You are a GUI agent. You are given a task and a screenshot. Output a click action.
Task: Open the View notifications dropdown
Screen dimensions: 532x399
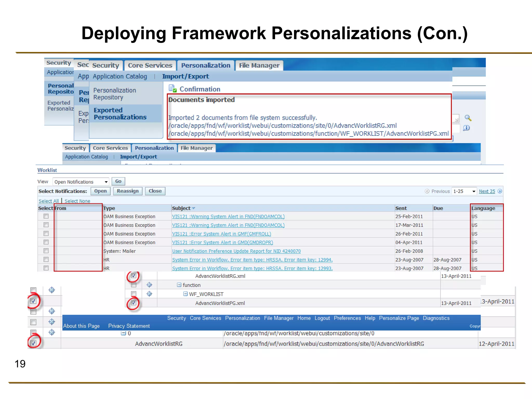[x=81, y=182]
